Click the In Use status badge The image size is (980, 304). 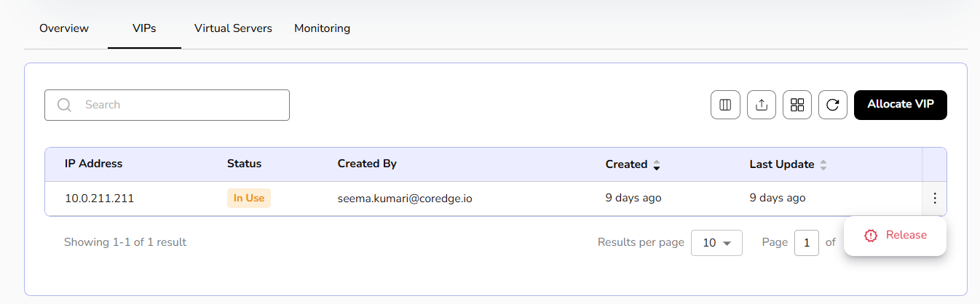click(249, 199)
